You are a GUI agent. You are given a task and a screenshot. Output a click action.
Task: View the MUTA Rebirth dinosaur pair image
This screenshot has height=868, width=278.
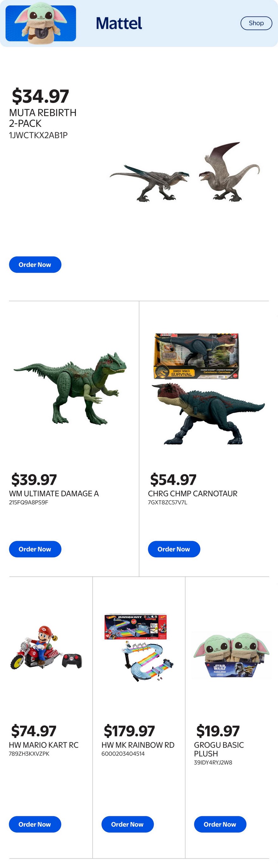tap(185, 172)
